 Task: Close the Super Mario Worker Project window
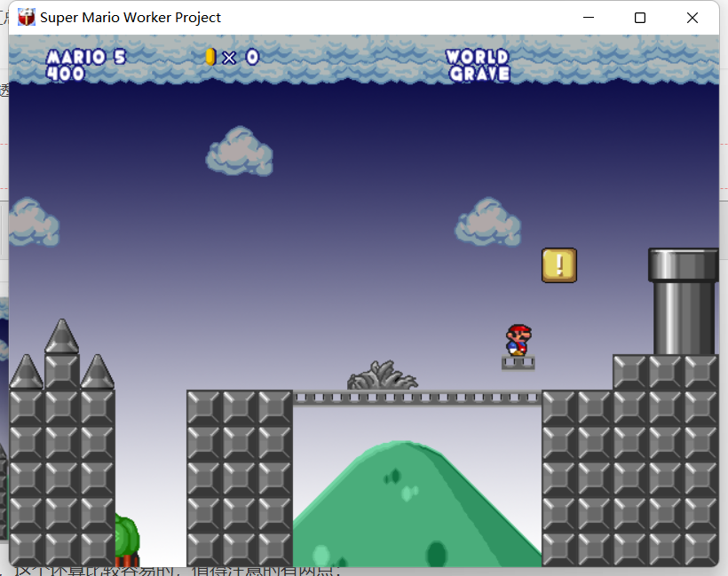coord(692,18)
